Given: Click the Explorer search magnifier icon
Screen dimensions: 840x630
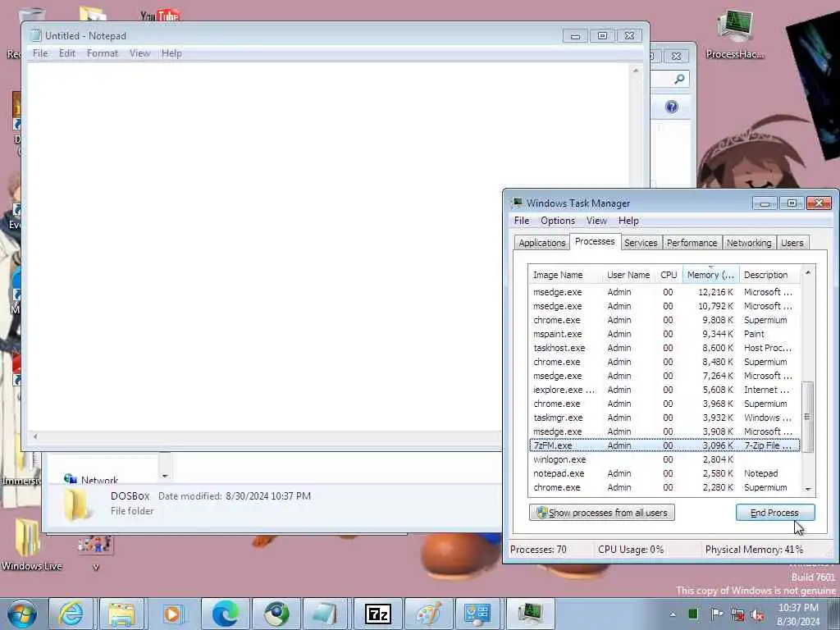Looking at the screenshot, I should 679,80.
